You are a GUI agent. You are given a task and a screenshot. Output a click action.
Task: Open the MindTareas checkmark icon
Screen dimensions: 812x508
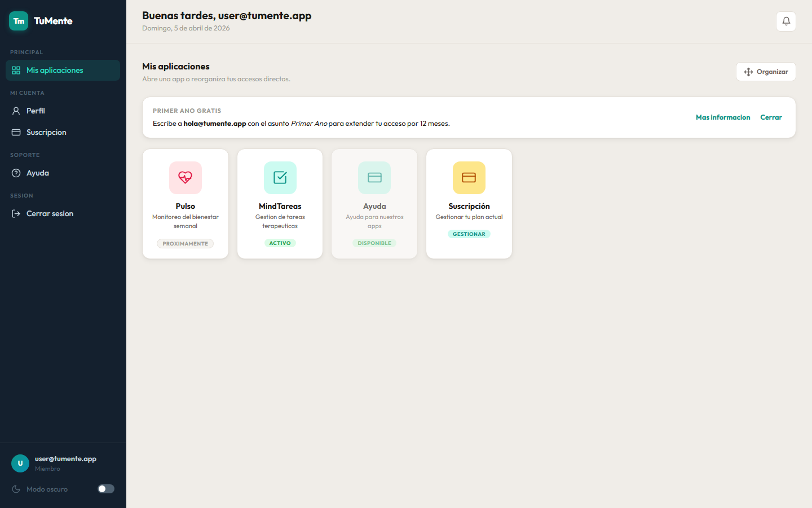(280, 178)
